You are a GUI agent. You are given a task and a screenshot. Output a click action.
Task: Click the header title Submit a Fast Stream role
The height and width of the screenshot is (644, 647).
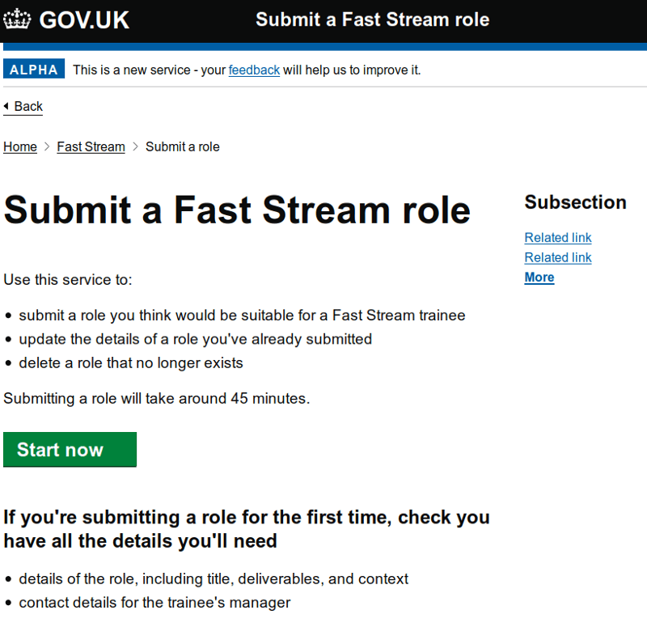point(372,19)
